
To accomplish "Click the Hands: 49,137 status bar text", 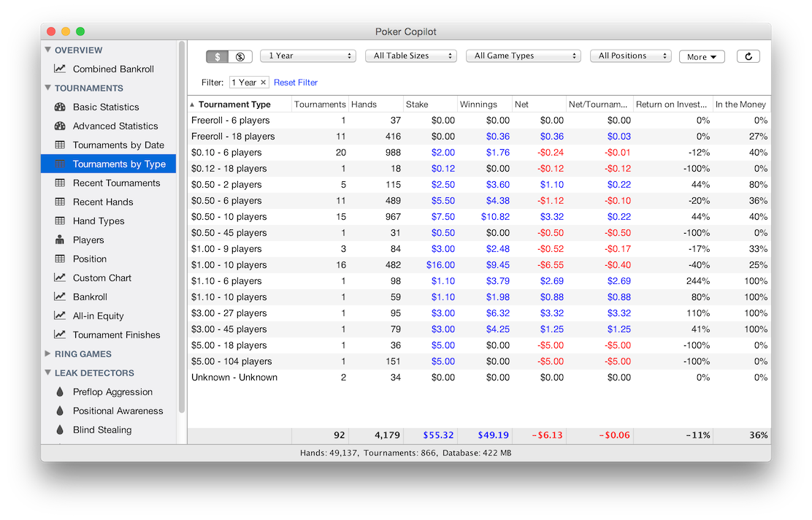I will [x=329, y=453].
